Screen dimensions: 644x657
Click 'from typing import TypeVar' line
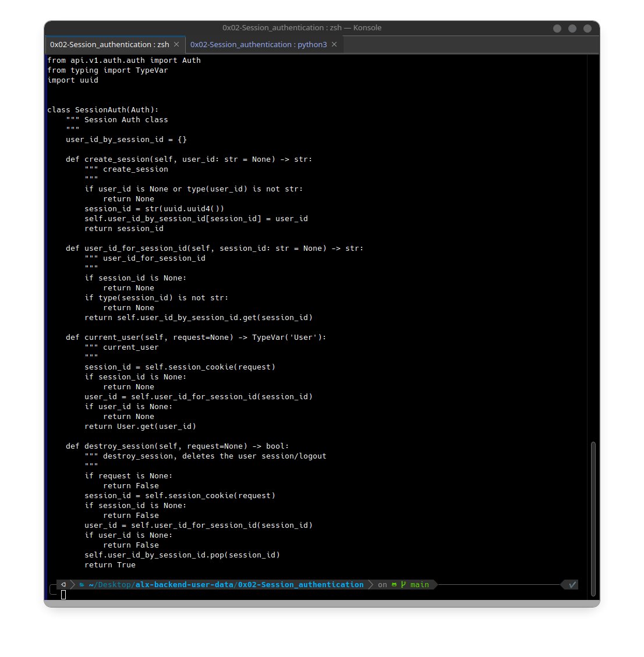[x=108, y=70]
